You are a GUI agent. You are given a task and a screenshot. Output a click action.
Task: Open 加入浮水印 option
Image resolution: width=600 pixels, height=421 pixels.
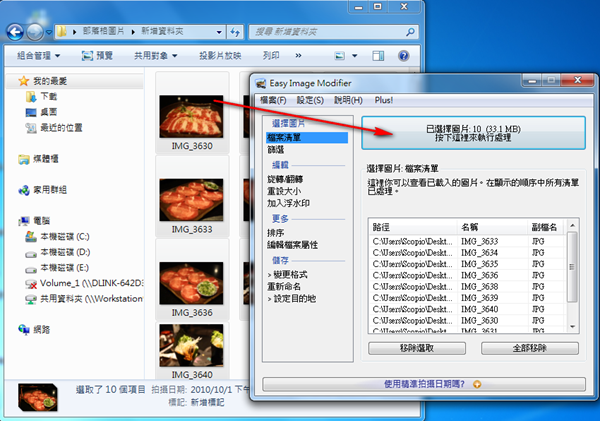(x=289, y=203)
